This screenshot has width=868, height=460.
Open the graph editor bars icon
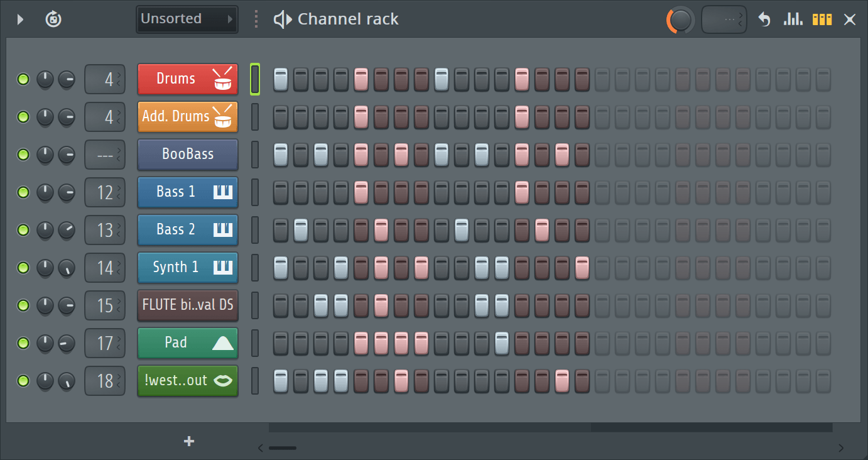pos(793,19)
